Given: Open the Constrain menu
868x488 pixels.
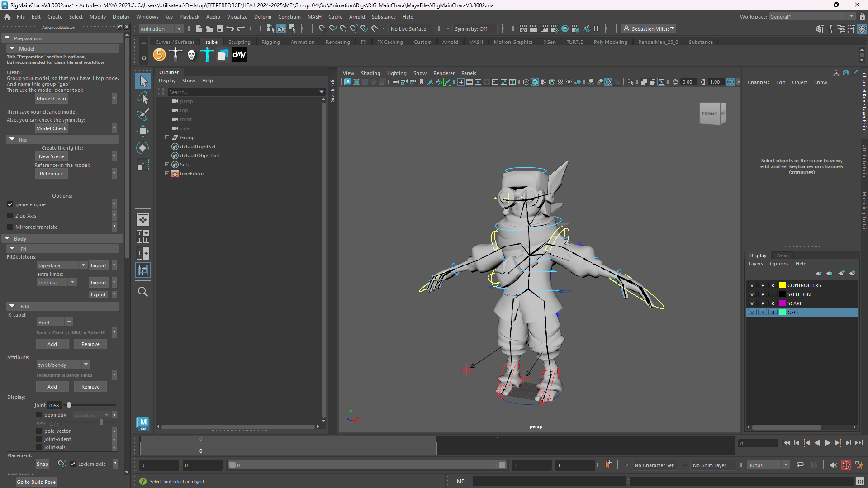Looking at the screenshot, I should [289, 17].
